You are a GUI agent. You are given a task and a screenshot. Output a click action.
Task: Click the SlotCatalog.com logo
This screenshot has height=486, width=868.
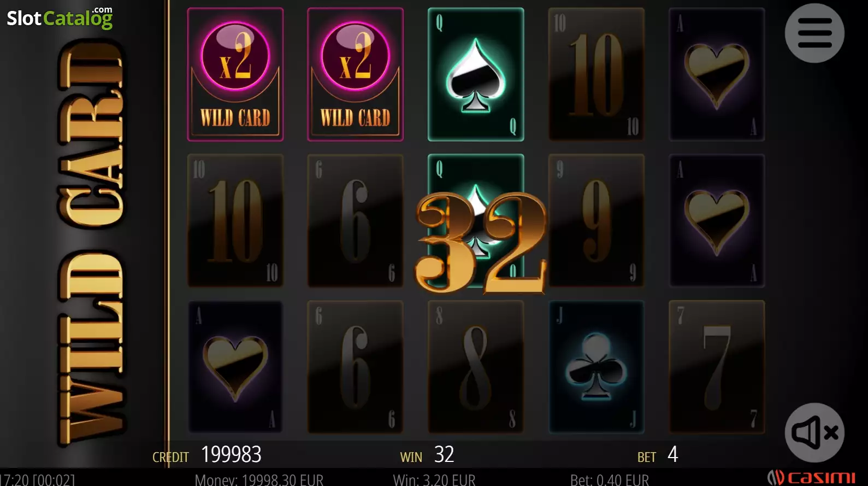60,17
